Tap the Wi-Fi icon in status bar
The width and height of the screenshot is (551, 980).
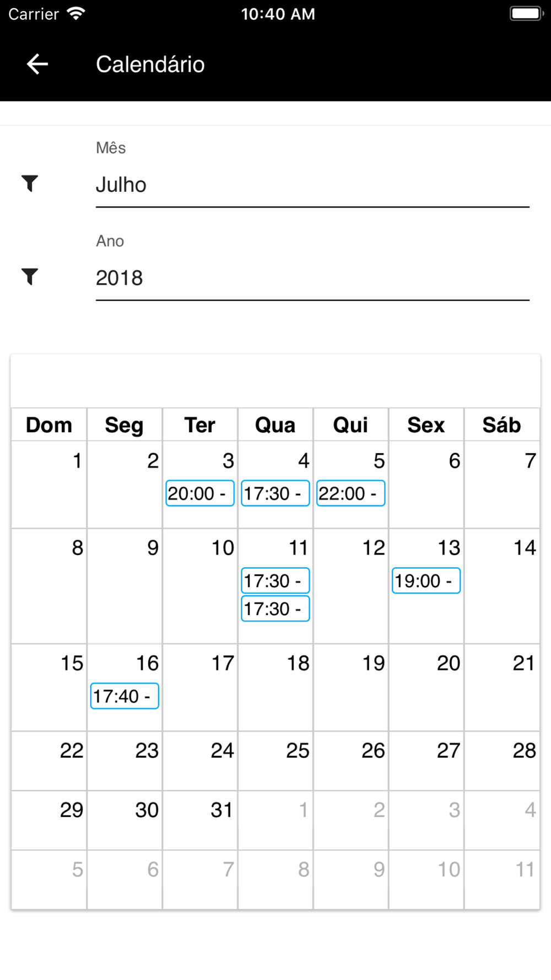click(76, 14)
